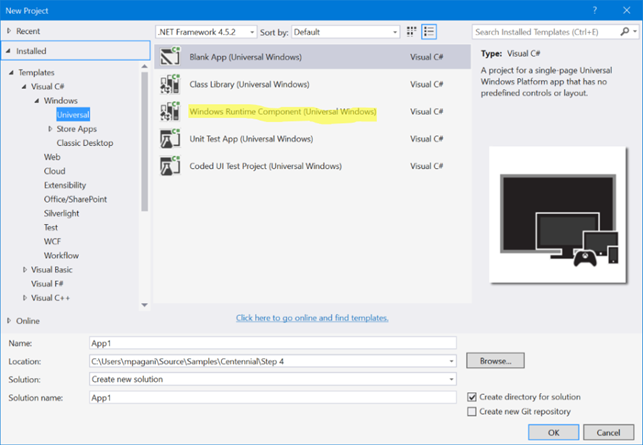Collapse the Templates tree node
The image size is (643, 445).
click(11, 72)
